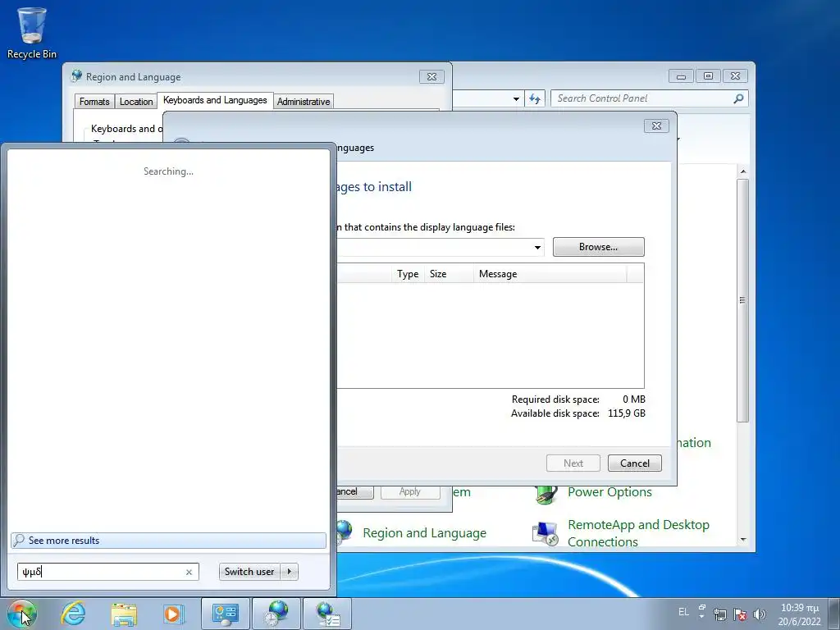Click Apply in Region and Language dialog
Screen dimensions: 840x630
[410, 491]
